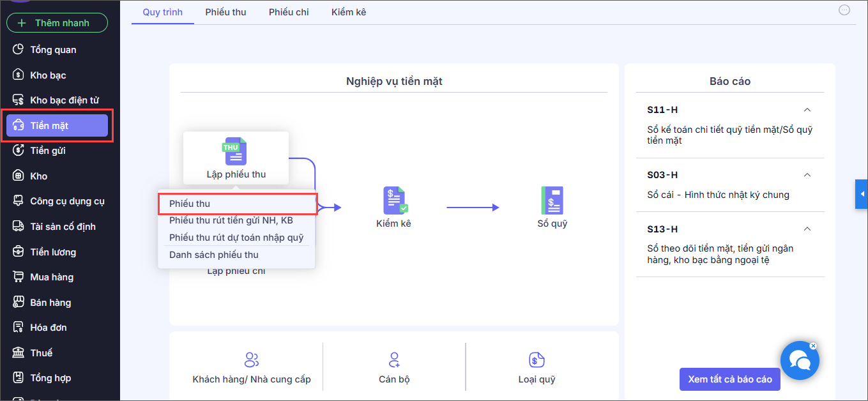The height and width of the screenshot is (401, 868).
Task: Switch to the Phiếu chi tab
Action: (289, 12)
